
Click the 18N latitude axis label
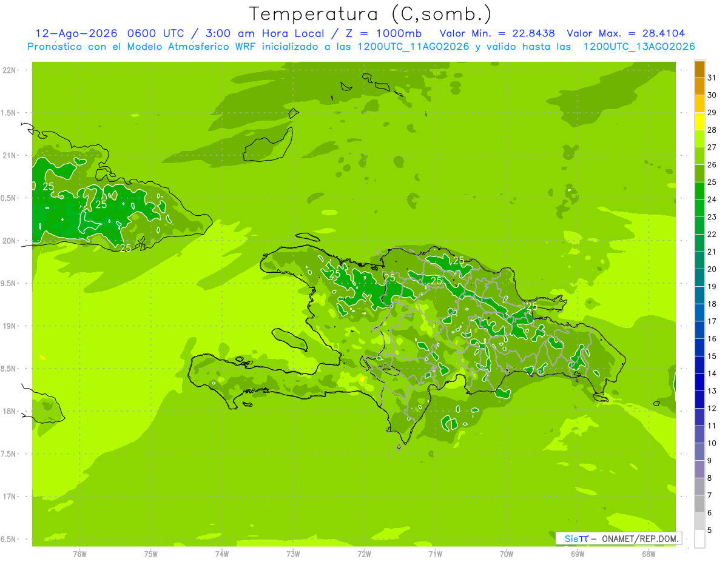click(9, 412)
